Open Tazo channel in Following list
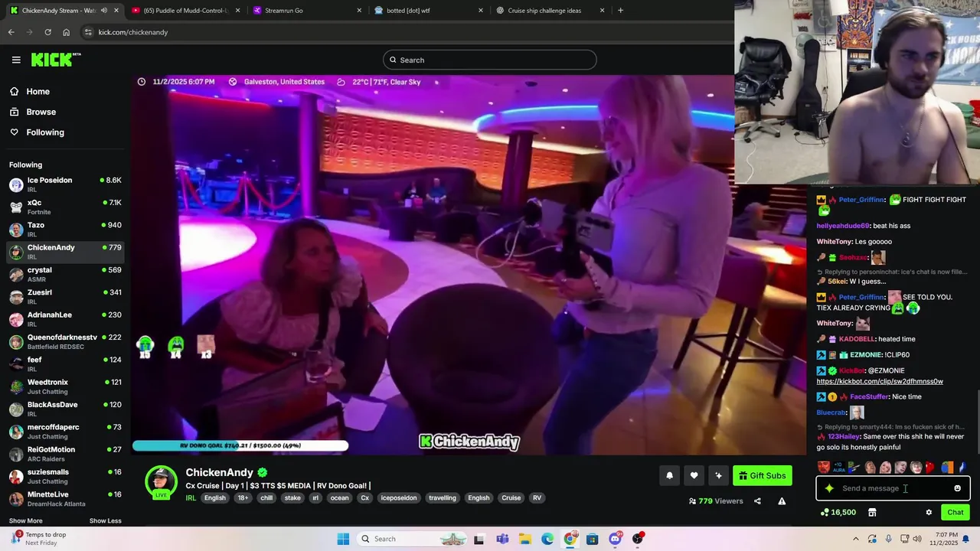980x551 pixels. [65, 230]
